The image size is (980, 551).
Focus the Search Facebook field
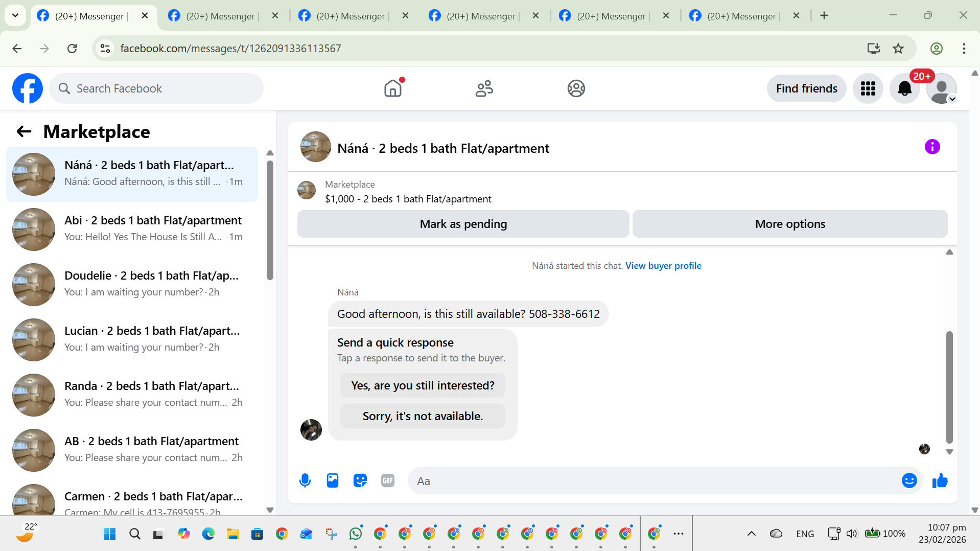tap(156, 88)
